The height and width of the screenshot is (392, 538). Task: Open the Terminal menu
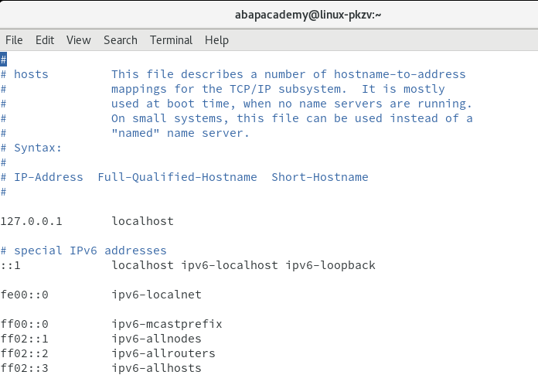click(171, 40)
